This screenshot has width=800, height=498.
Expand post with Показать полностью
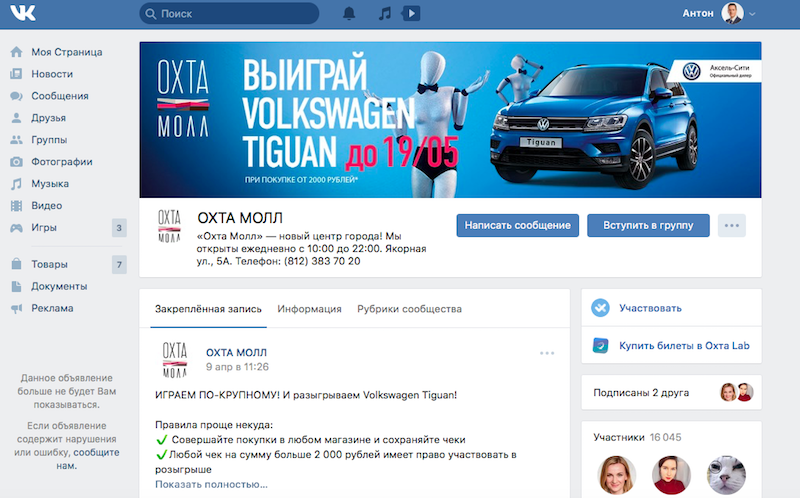211,485
